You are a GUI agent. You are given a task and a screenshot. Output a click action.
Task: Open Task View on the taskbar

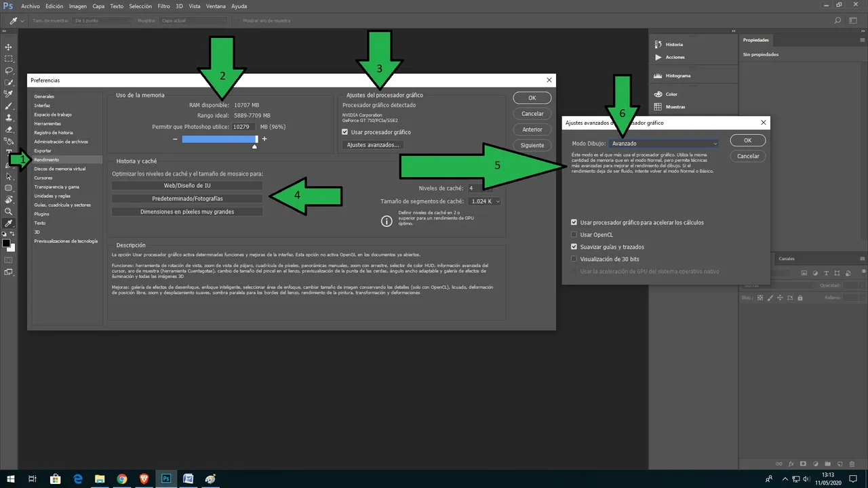point(33,479)
